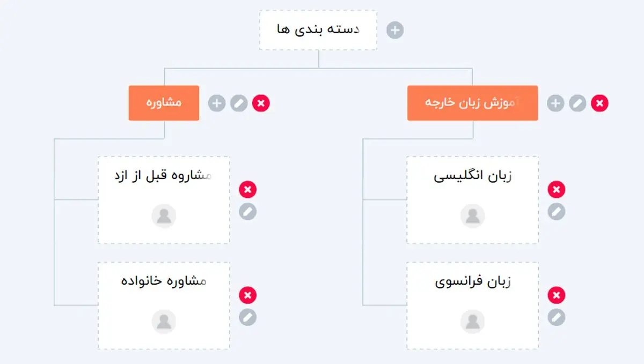The image size is (644, 364).
Task: Delete the مشاوره category
Action: click(x=261, y=103)
